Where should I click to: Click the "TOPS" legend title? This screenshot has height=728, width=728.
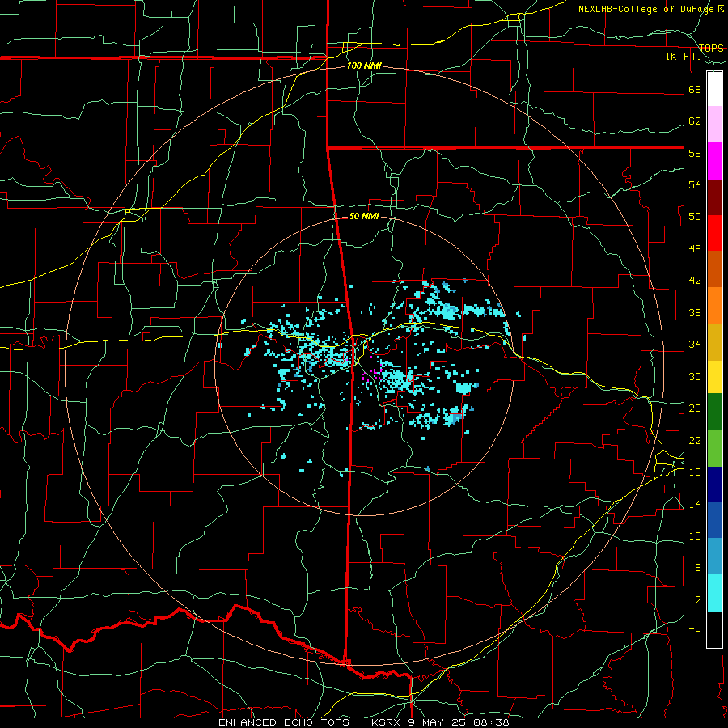[711, 48]
